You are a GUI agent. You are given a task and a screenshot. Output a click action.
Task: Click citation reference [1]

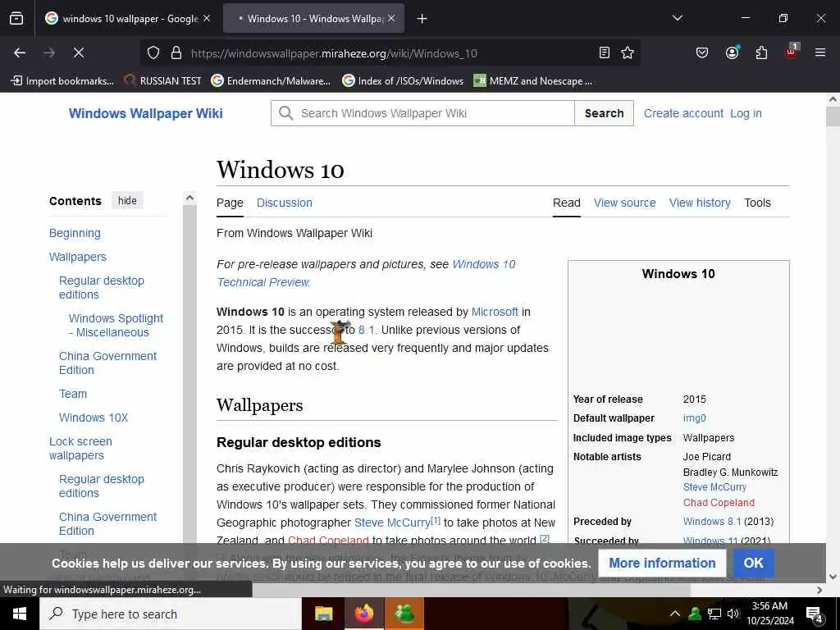pos(436,519)
